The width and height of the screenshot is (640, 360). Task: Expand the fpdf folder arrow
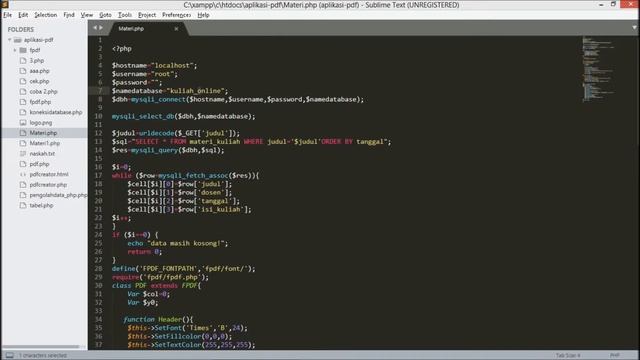(x=15, y=50)
